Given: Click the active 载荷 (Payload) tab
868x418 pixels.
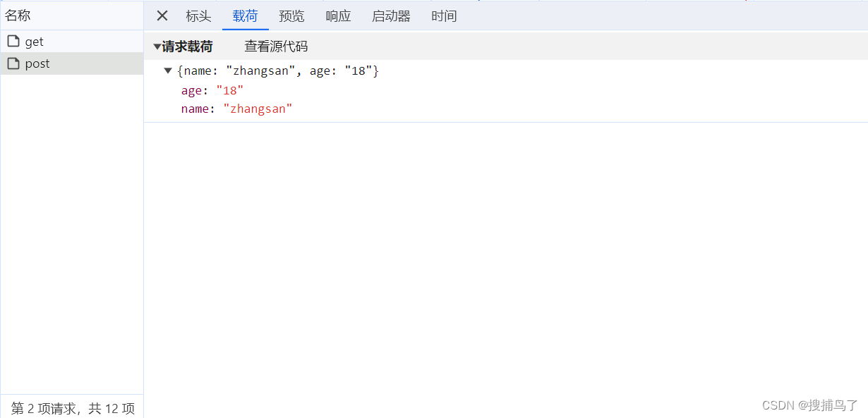Looking at the screenshot, I should pos(245,16).
